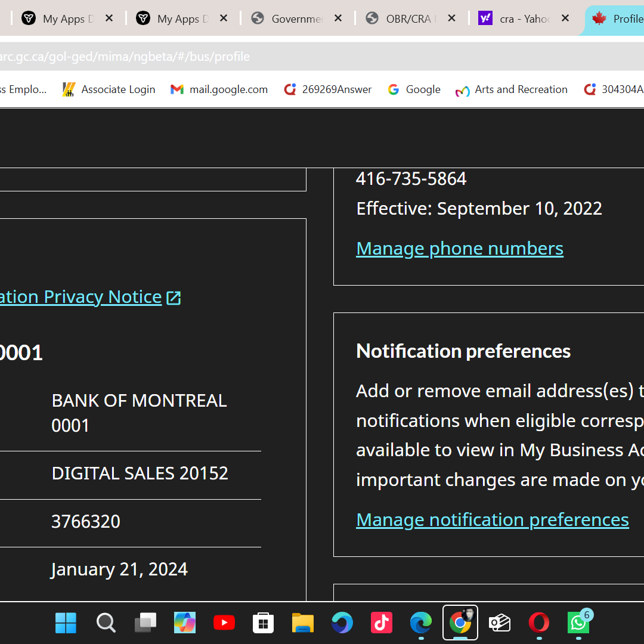Launch TikTok from the taskbar
This screenshot has height=644, width=644.
(x=381, y=623)
